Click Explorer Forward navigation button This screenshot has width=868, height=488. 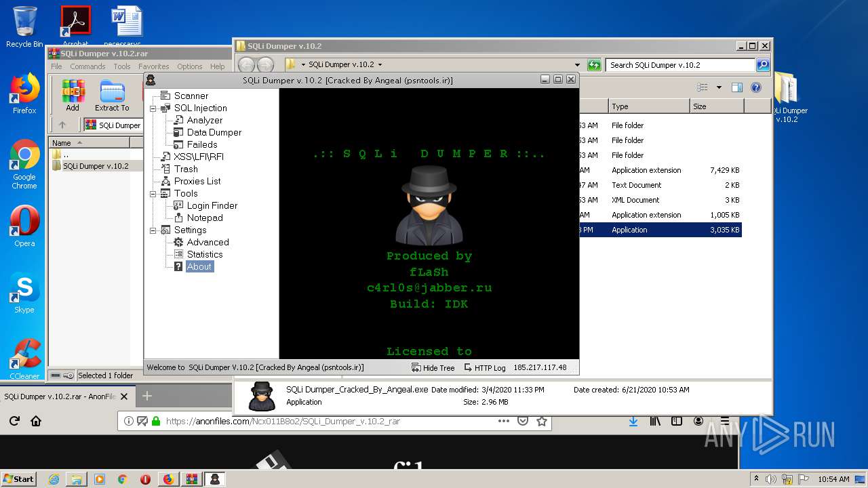[x=265, y=65]
